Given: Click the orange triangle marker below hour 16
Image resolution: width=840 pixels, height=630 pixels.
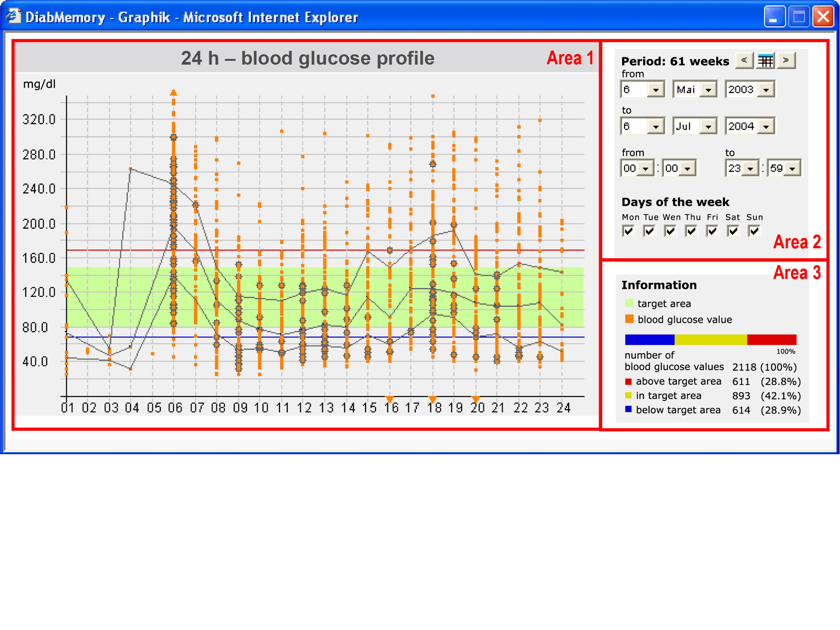Looking at the screenshot, I should pos(389,399).
